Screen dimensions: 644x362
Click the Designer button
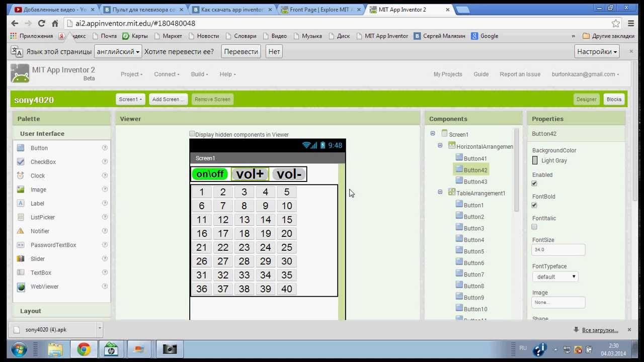(586, 99)
